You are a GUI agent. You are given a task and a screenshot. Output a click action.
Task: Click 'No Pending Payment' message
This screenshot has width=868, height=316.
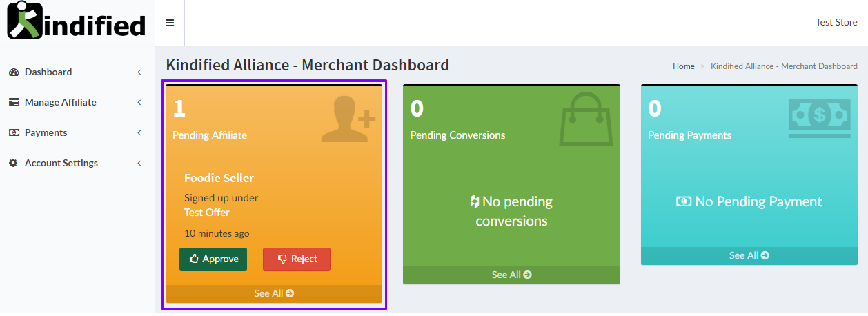pyautogui.click(x=749, y=201)
